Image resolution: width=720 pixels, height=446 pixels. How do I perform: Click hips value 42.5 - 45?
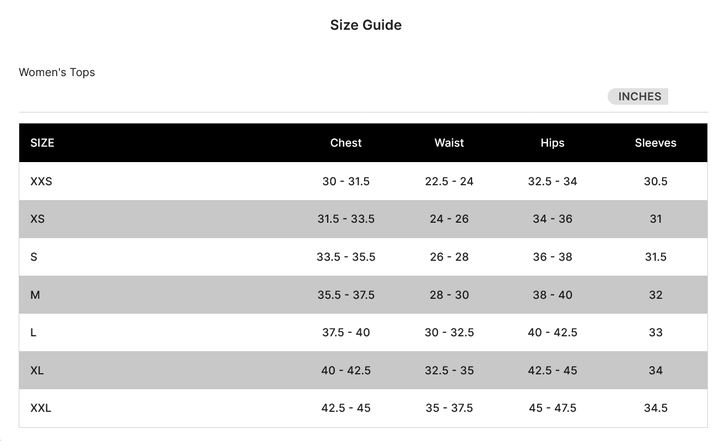click(552, 370)
